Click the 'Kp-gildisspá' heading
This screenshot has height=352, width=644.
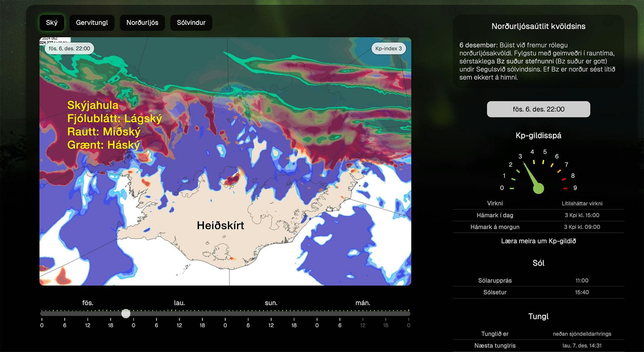pyautogui.click(x=538, y=135)
